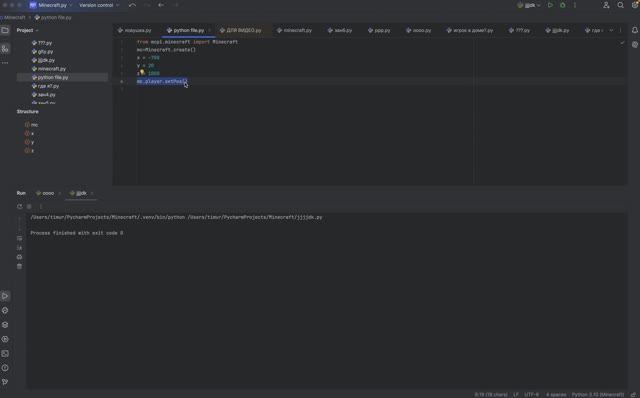Open the Problems tool window icon
Viewport: 640px width, 398px height.
[x=5, y=368]
